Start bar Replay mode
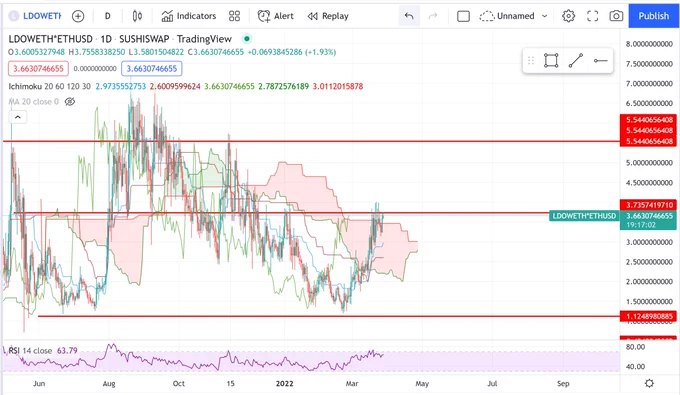Screen dimensions: 680x395 (328, 16)
